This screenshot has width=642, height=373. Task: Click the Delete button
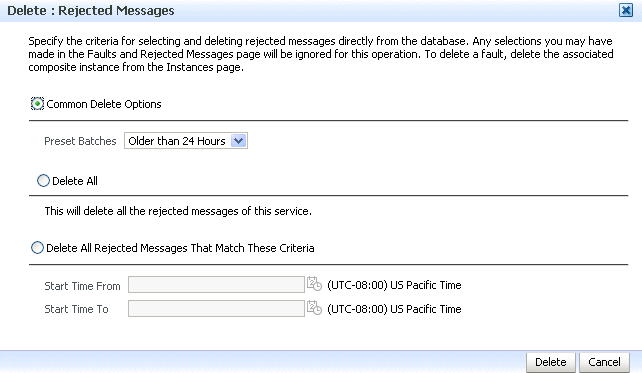pos(551,362)
